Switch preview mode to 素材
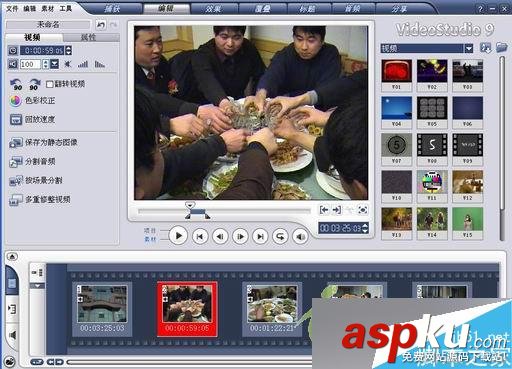The width and height of the screenshot is (512, 369). (x=150, y=239)
